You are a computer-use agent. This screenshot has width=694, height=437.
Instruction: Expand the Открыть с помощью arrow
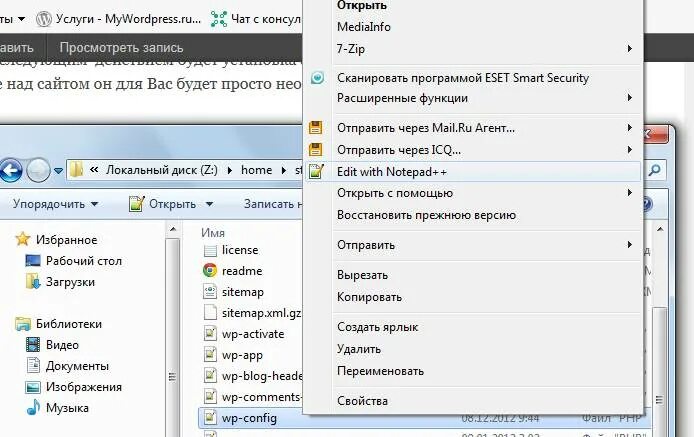(629, 193)
